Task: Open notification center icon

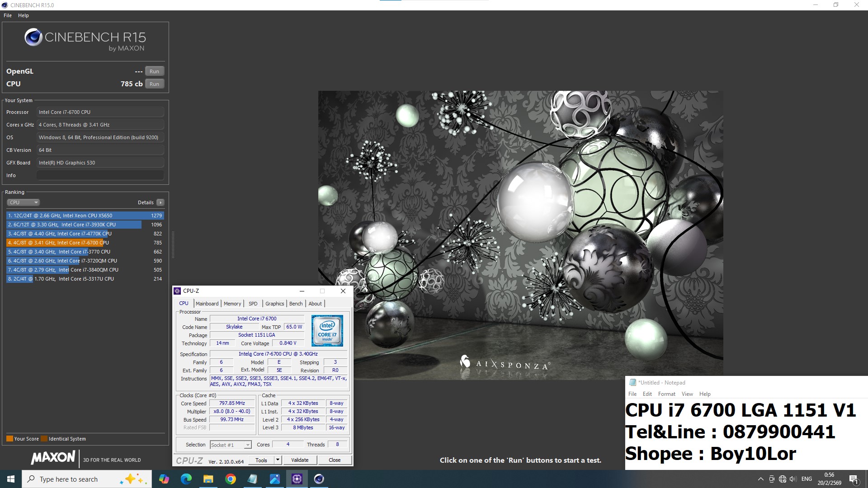Action: [x=853, y=479]
